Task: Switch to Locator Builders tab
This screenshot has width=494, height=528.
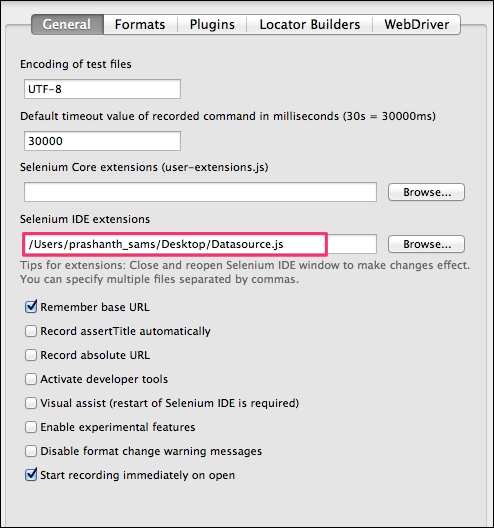Action: pyautogui.click(x=309, y=24)
